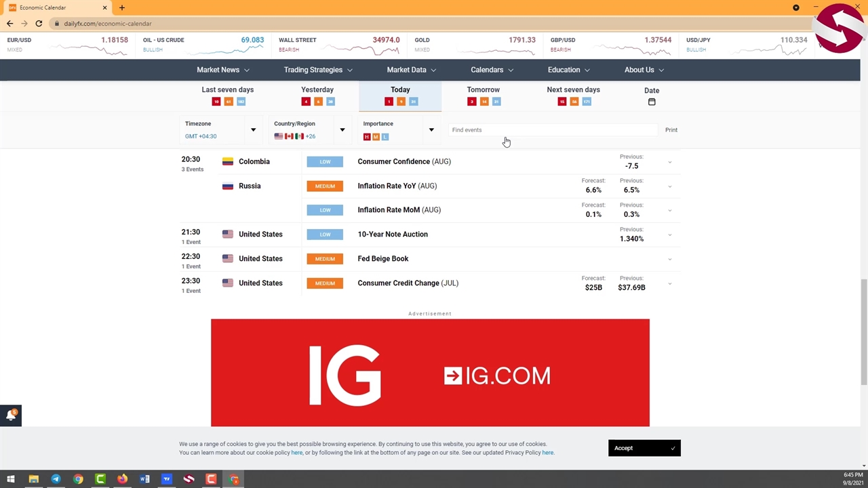Switch to the Tomorrow tab
This screenshot has height=488, width=868.
coord(483,95)
